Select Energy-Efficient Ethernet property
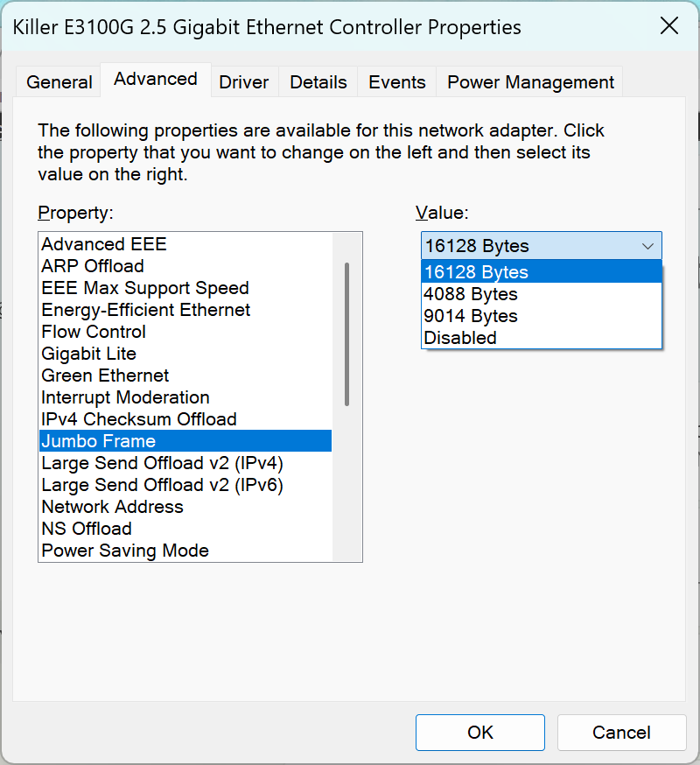This screenshot has height=765, width=700. point(185,310)
